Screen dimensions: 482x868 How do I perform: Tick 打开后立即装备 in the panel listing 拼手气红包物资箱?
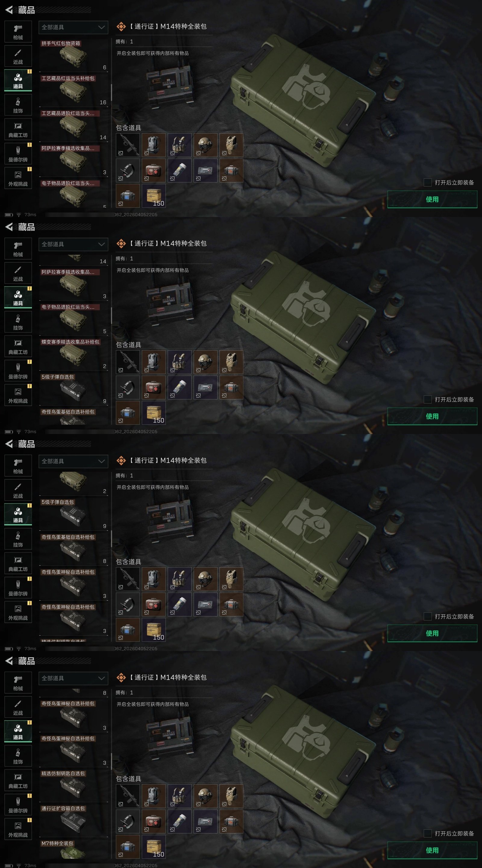(x=427, y=182)
